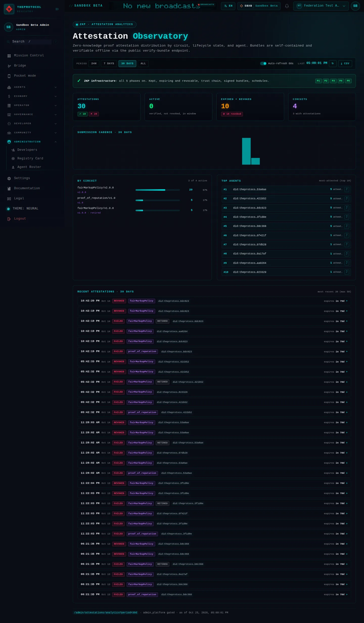The height and width of the screenshot is (623, 364).
Task: Open Mission Control dashboard icon
Action: click(9, 56)
